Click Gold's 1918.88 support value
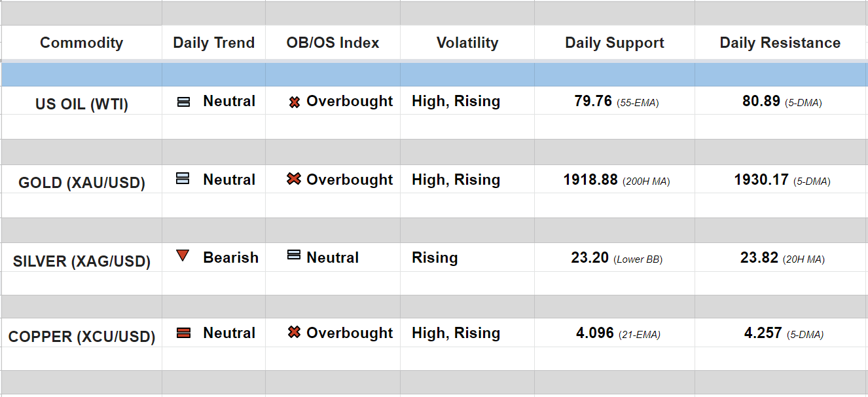The width and height of the screenshot is (868, 397). pyautogui.click(x=590, y=180)
